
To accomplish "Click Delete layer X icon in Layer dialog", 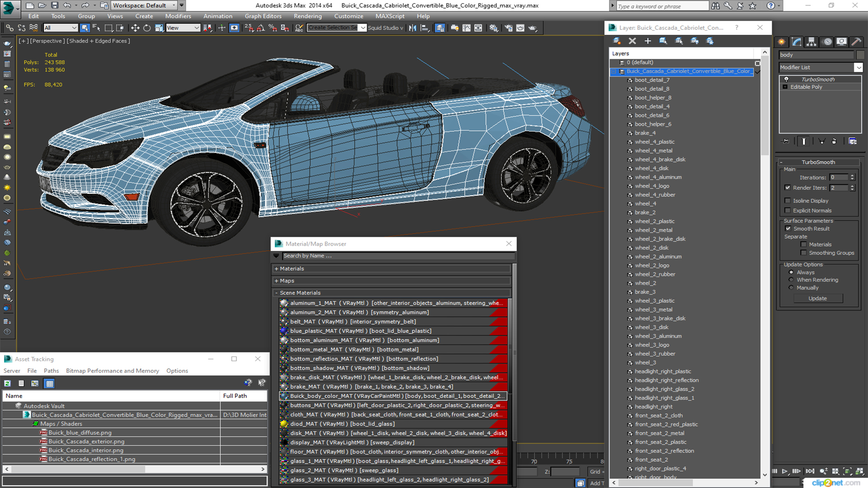I will 632,41.
